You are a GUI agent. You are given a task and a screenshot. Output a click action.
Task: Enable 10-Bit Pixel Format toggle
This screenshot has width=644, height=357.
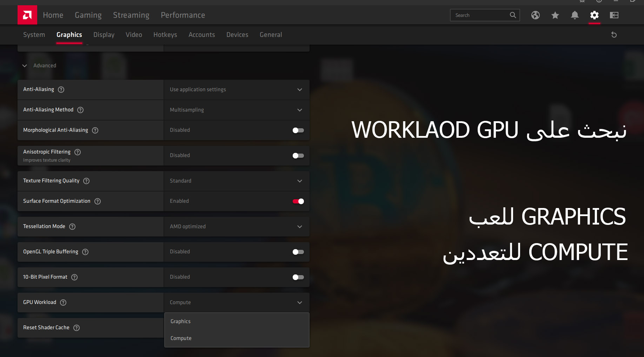point(298,277)
